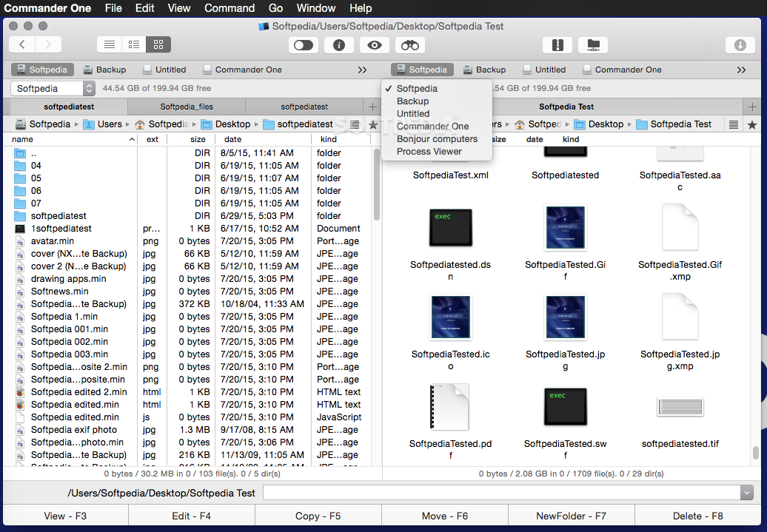Screen dimensions: 767x532
Task: Click Copy - F5 button
Action: point(318,516)
